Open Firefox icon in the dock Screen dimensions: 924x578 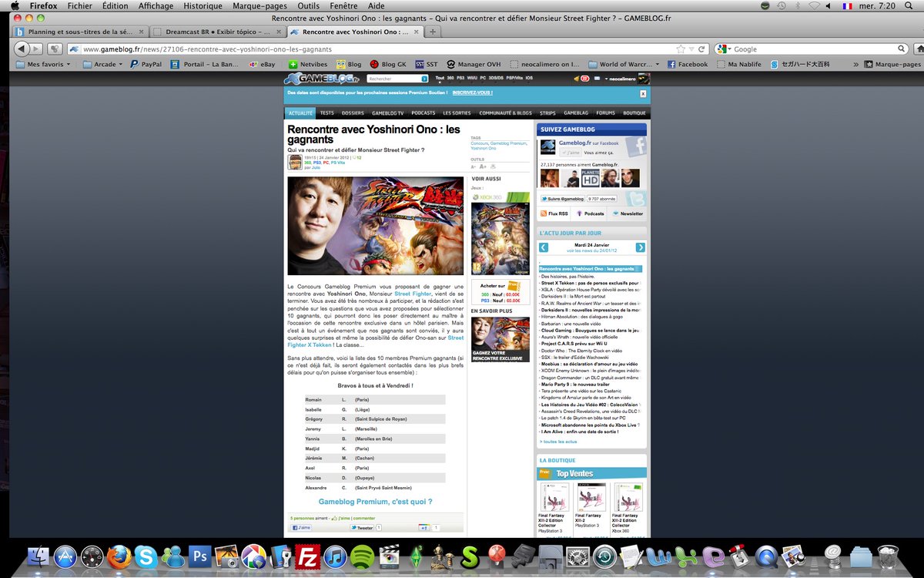[119, 556]
